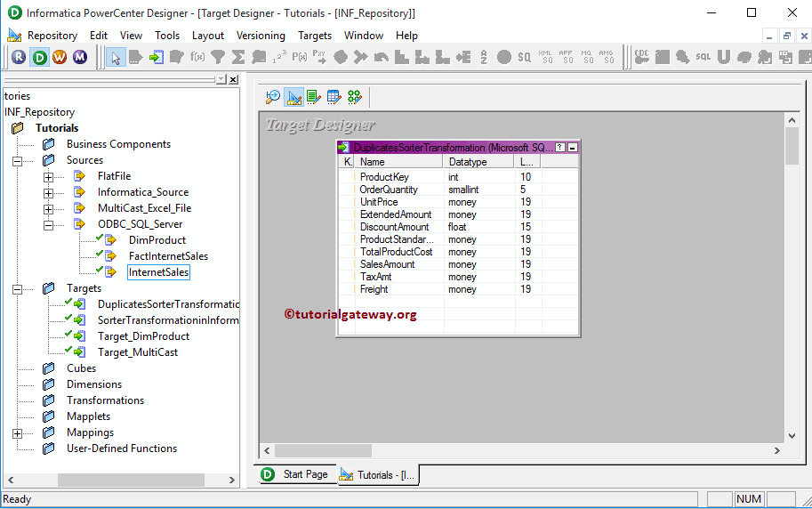Select the Business Components folder

[118, 144]
